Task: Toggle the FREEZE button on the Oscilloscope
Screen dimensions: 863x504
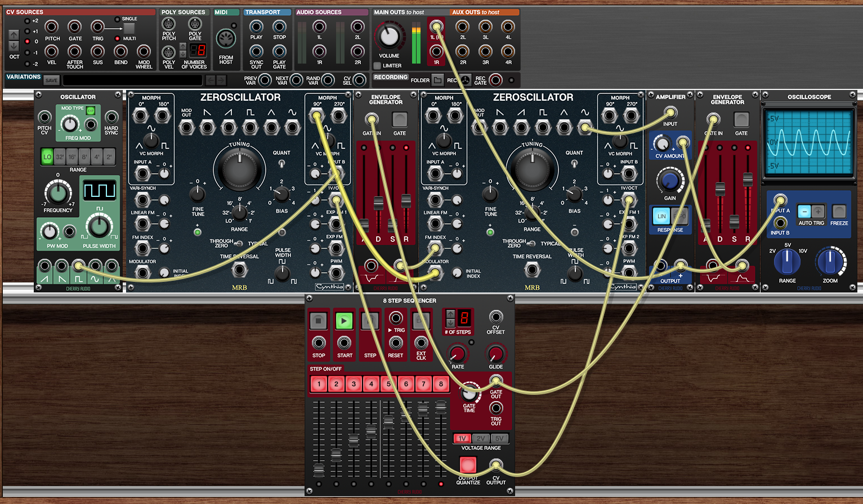Action: [839, 211]
